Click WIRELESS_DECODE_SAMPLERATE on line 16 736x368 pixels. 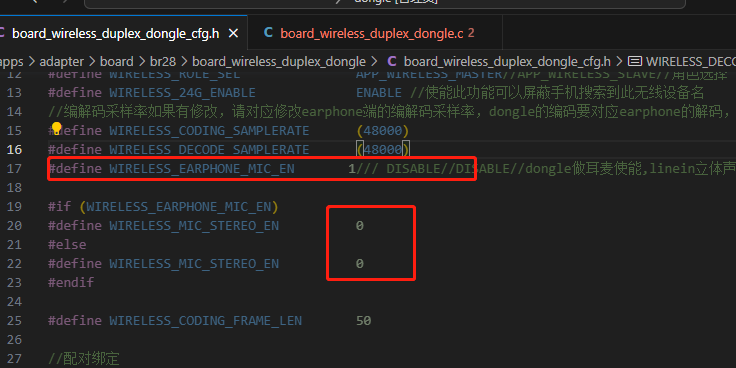click(x=209, y=149)
